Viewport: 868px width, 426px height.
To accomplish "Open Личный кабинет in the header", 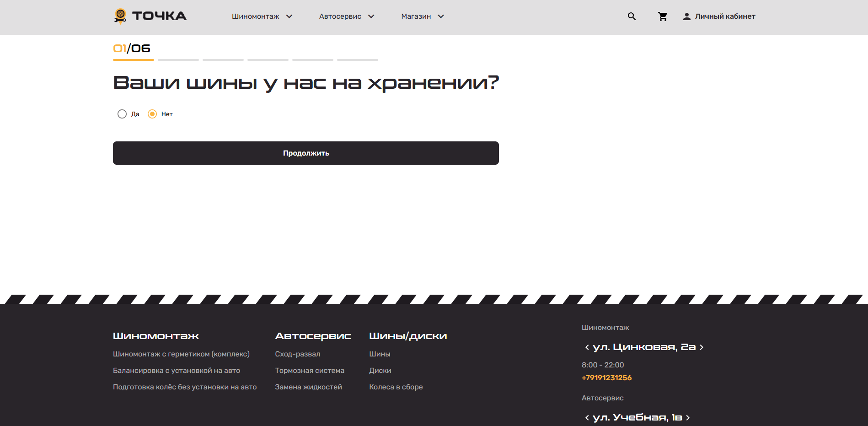I will (x=725, y=16).
